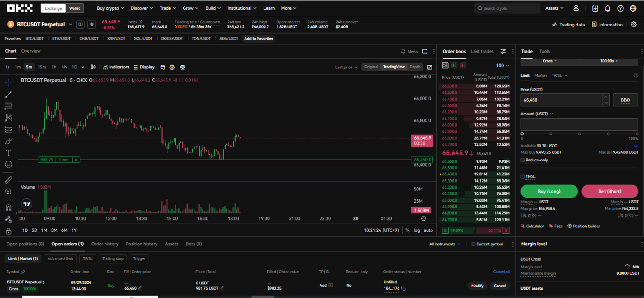
Task: Open the emoji icons drawing tool
Action: coord(8,165)
